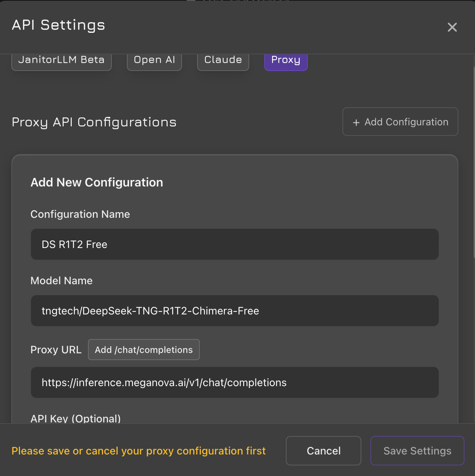Click the Add New Configuration heading
The image size is (475, 476).
[x=97, y=182]
